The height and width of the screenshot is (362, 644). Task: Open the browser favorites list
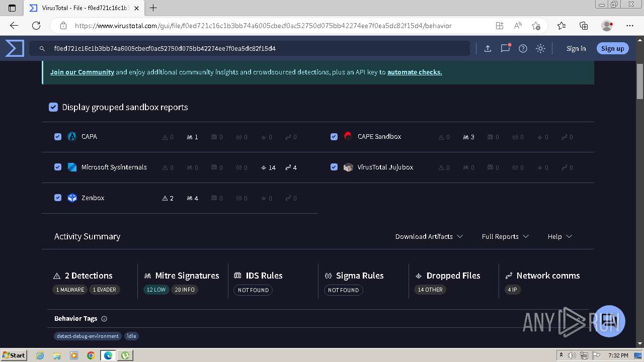coord(561,26)
